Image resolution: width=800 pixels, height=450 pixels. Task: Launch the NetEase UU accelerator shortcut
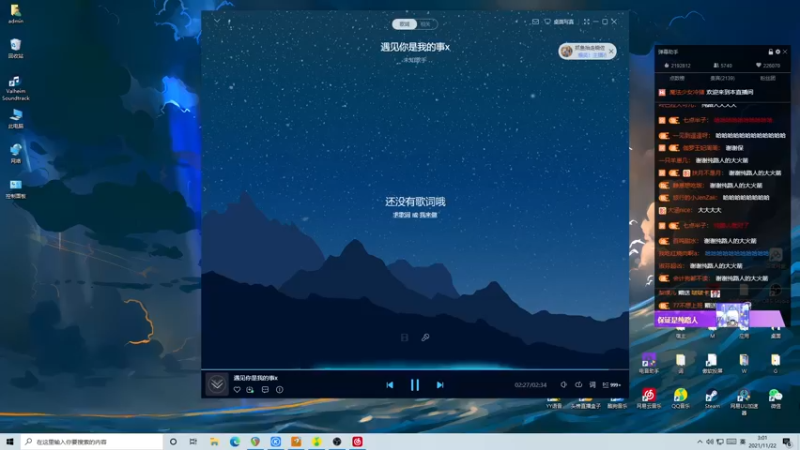point(743,402)
